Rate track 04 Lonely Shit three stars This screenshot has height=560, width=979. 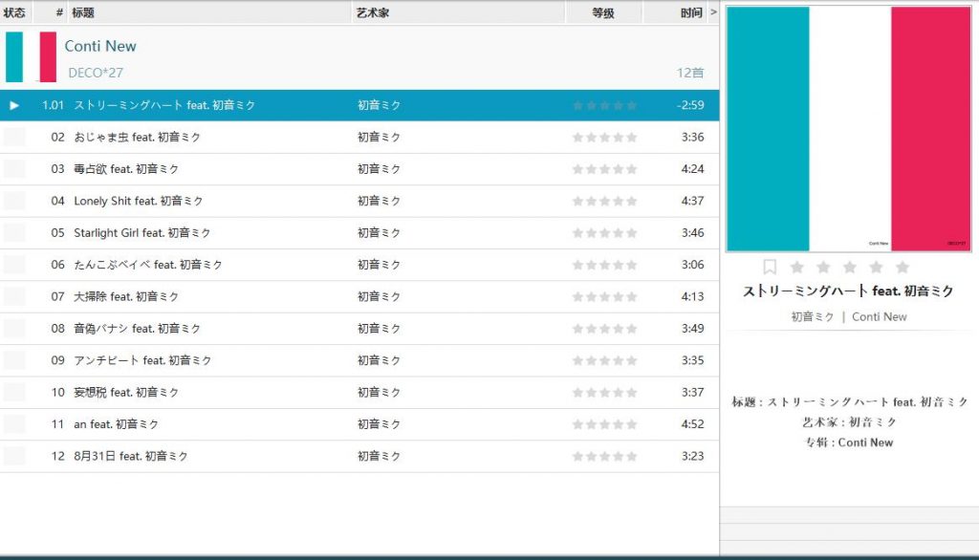pyautogui.click(x=604, y=201)
